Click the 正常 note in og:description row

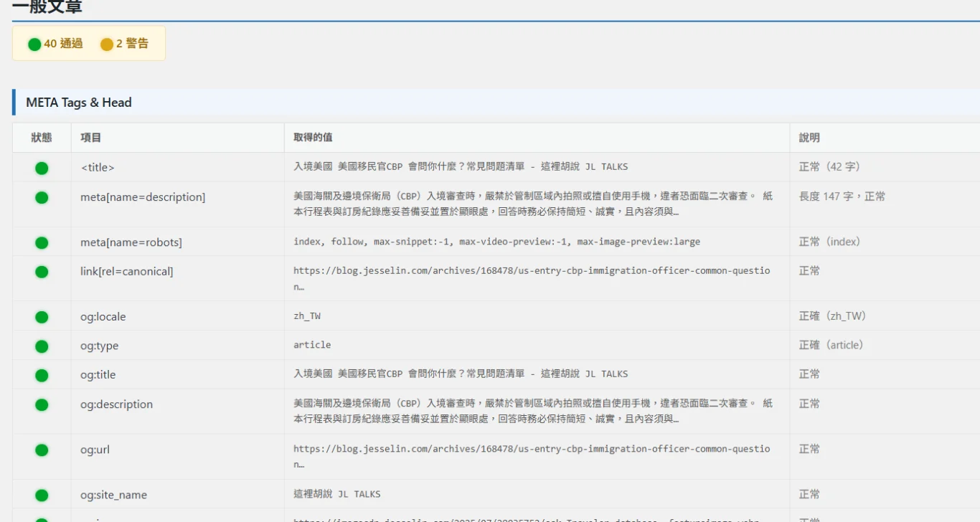coord(809,404)
